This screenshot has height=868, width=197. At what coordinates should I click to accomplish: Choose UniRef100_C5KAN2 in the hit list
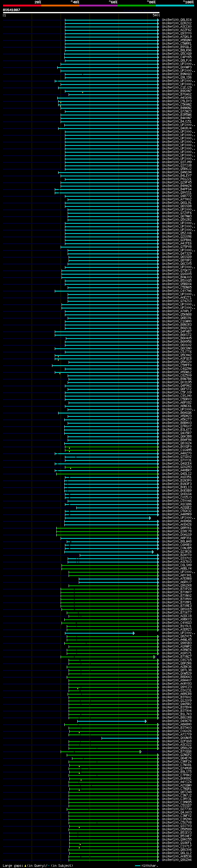pyautogui.click(x=176, y=104)
